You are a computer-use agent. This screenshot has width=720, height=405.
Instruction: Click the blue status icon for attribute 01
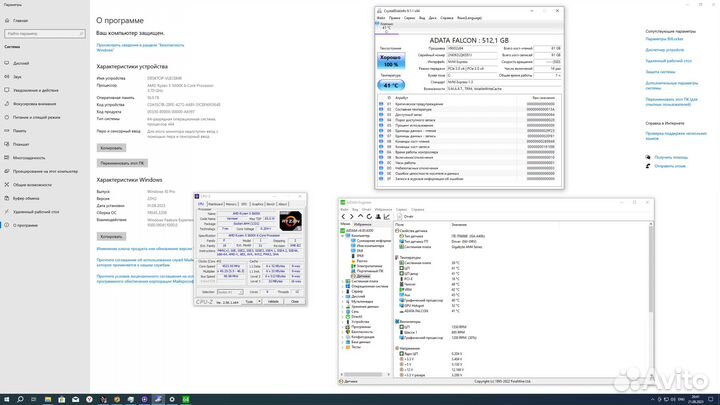pos(381,104)
